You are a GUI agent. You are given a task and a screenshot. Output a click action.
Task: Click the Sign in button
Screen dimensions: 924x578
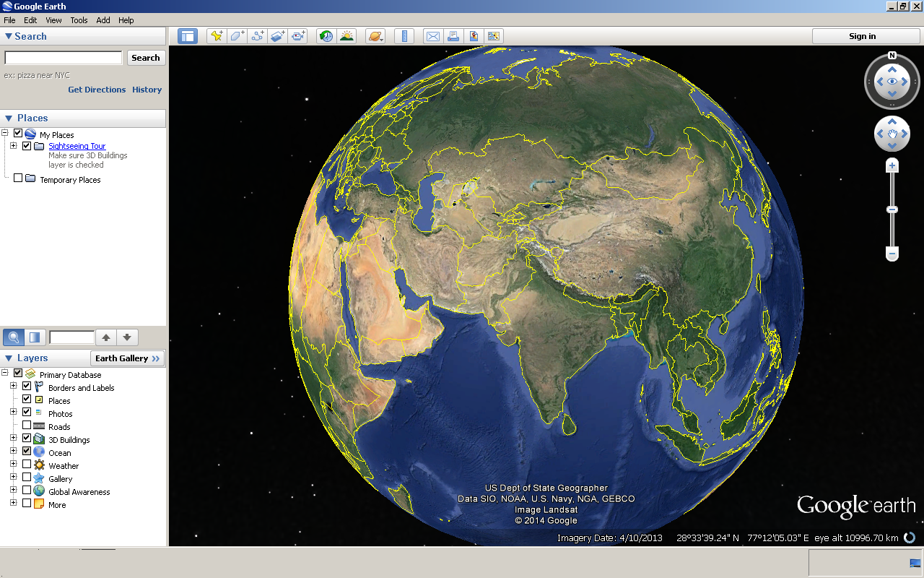click(862, 36)
